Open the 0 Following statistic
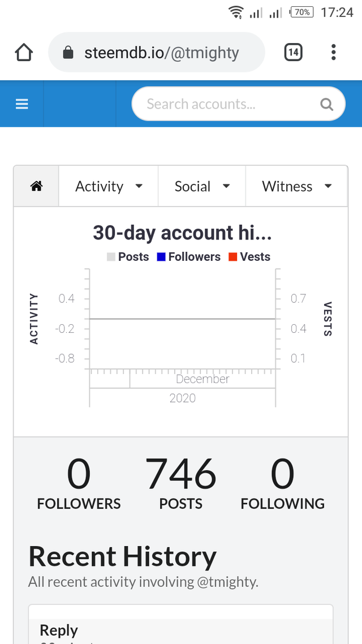The width and height of the screenshot is (362, 644). pyautogui.click(x=283, y=484)
